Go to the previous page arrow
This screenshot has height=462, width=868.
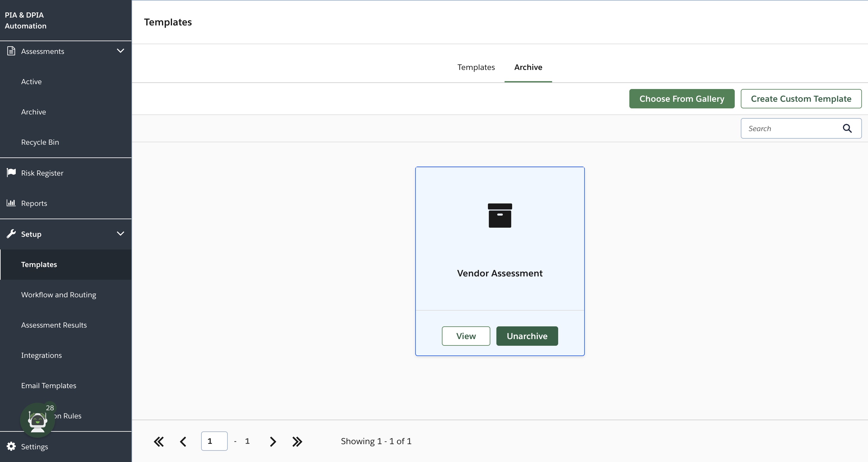click(183, 441)
